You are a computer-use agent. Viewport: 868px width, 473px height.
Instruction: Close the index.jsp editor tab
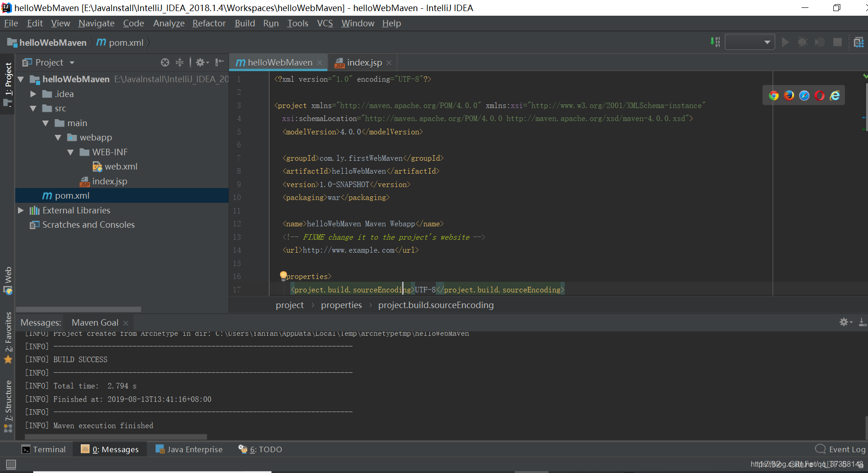pyautogui.click(x=389, y=63)
